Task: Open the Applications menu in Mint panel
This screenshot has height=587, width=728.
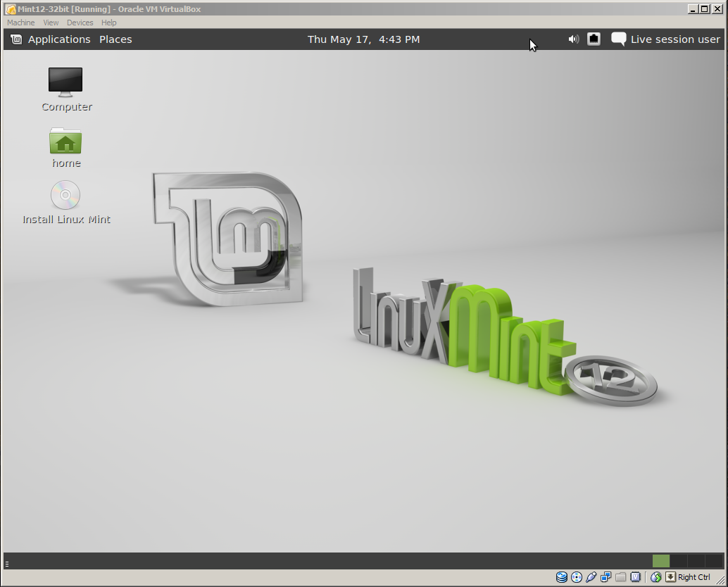Action: click(x=59, y=39)
